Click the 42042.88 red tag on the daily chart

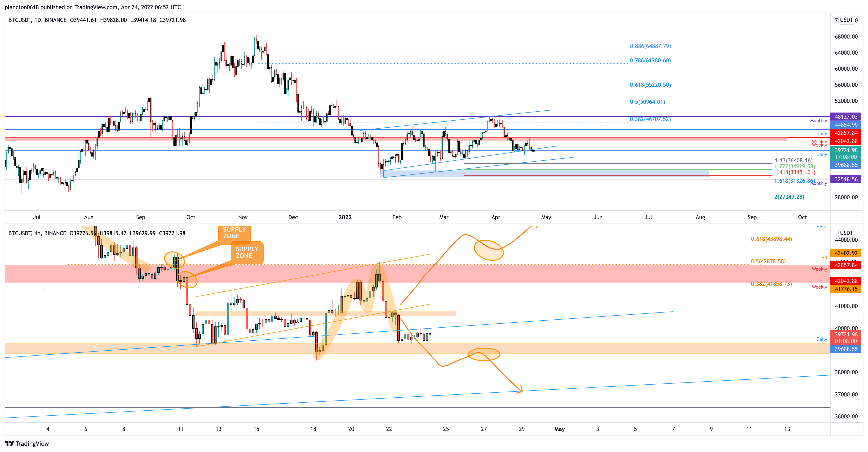tap(846, 141)
